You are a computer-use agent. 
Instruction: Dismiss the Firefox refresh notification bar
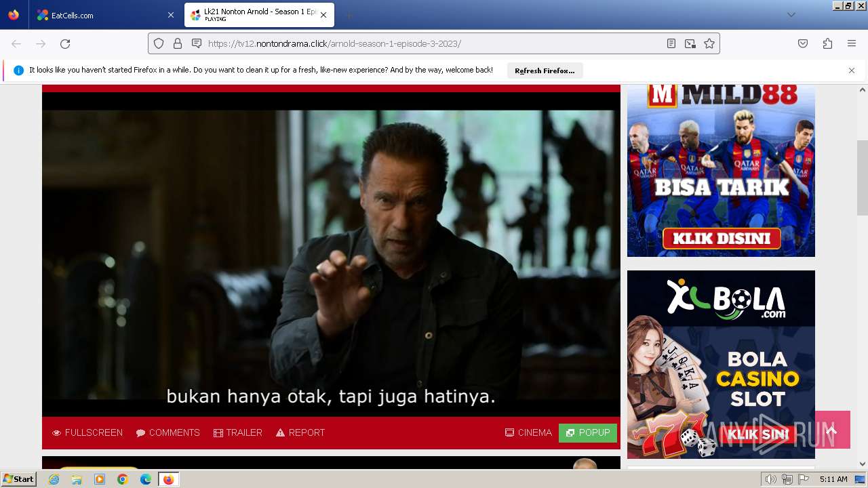pyautogui.click(x=852, y=70)
